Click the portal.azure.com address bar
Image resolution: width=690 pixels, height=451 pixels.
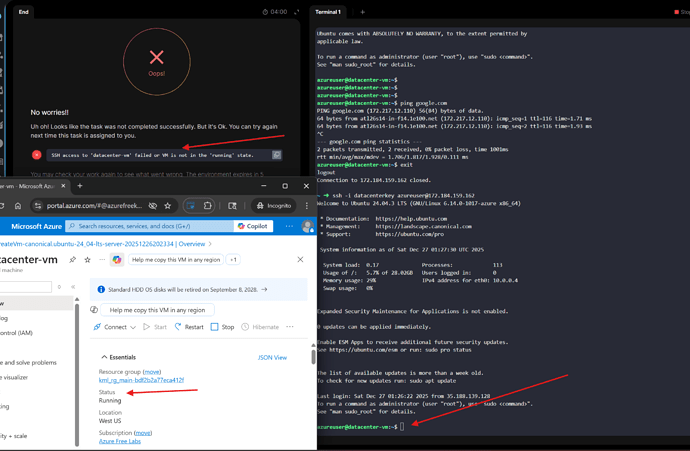pyautogui.click(x=94, y=205)
